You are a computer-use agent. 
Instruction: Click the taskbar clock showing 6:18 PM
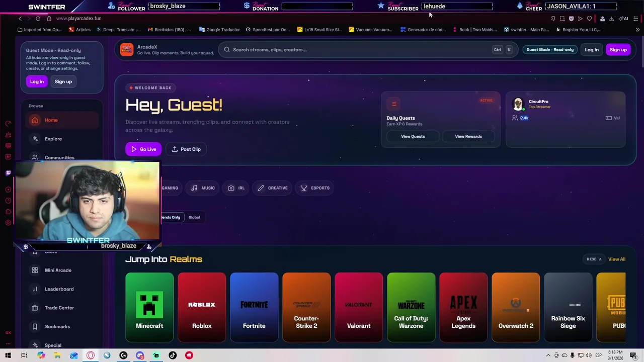point(615,355)
